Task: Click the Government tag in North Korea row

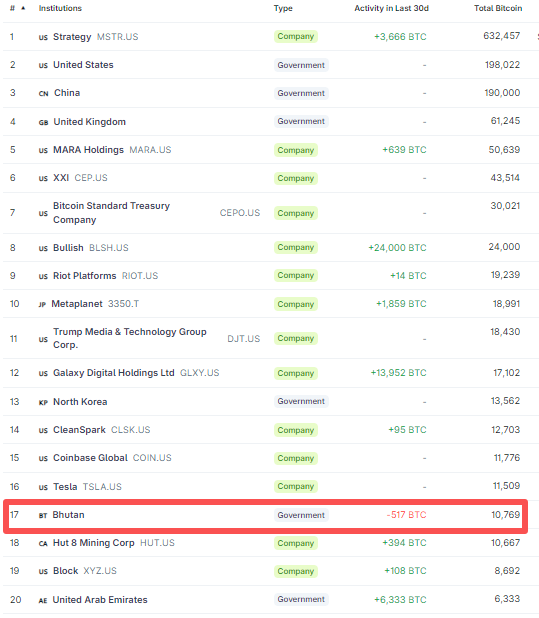Action: click(301, 401)
